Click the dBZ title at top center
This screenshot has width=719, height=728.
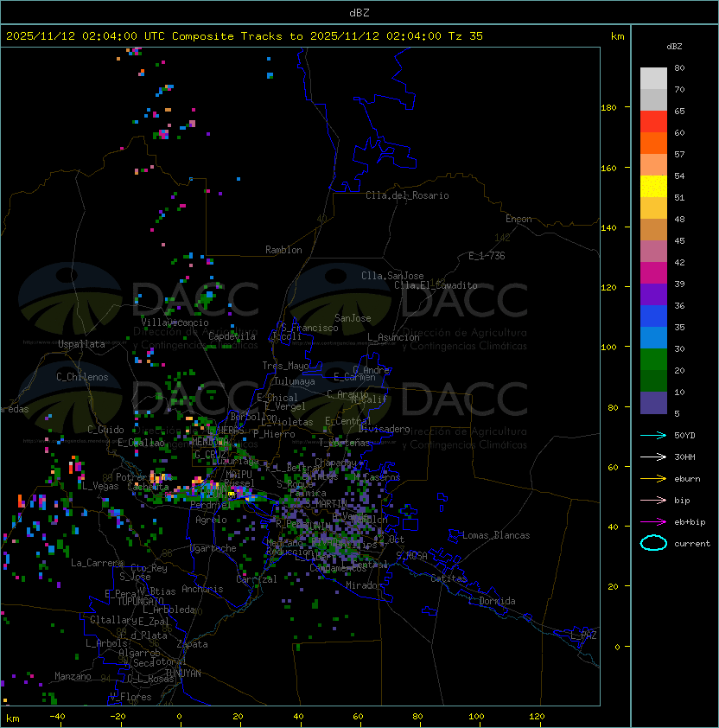[359, 12]
